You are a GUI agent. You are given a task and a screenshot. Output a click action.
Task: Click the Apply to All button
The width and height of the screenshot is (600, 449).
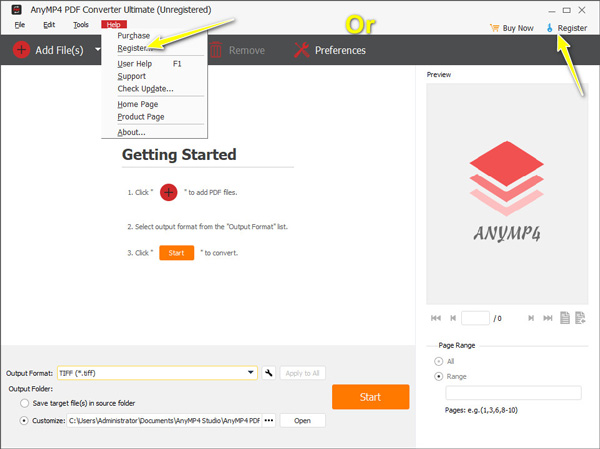click(x=302, y=373)
